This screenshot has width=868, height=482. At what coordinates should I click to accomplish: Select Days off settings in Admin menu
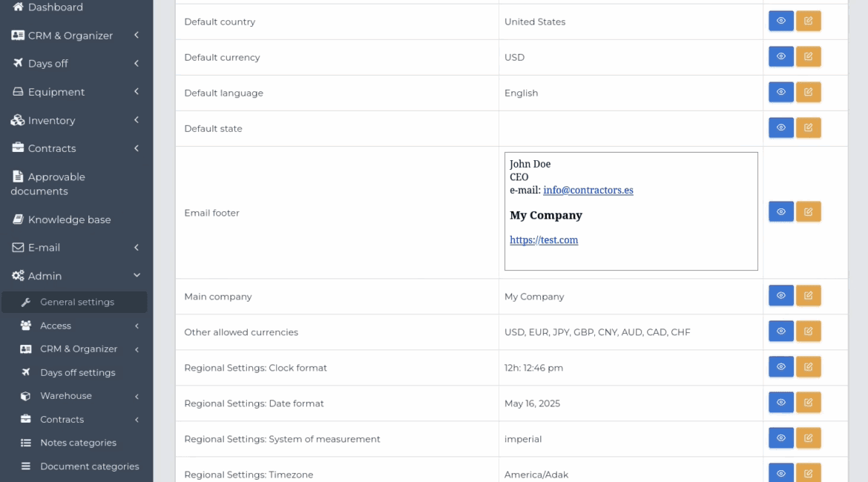point(77,372)
